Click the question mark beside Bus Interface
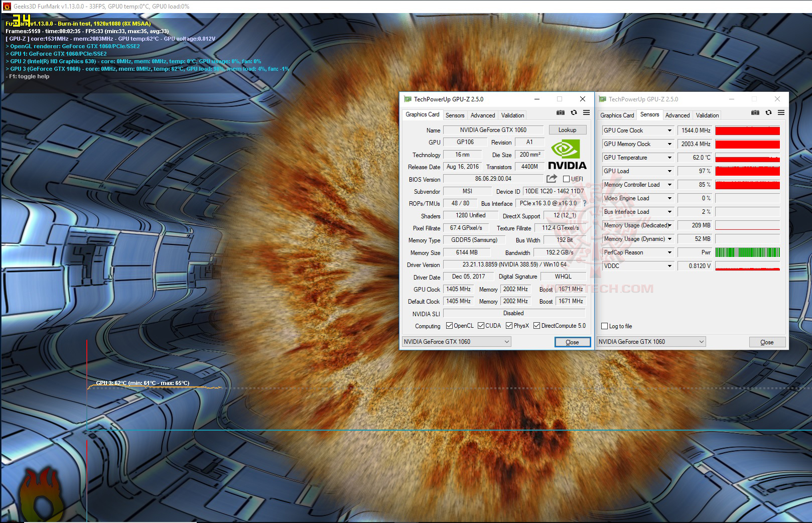 click(x=584, y=203)
